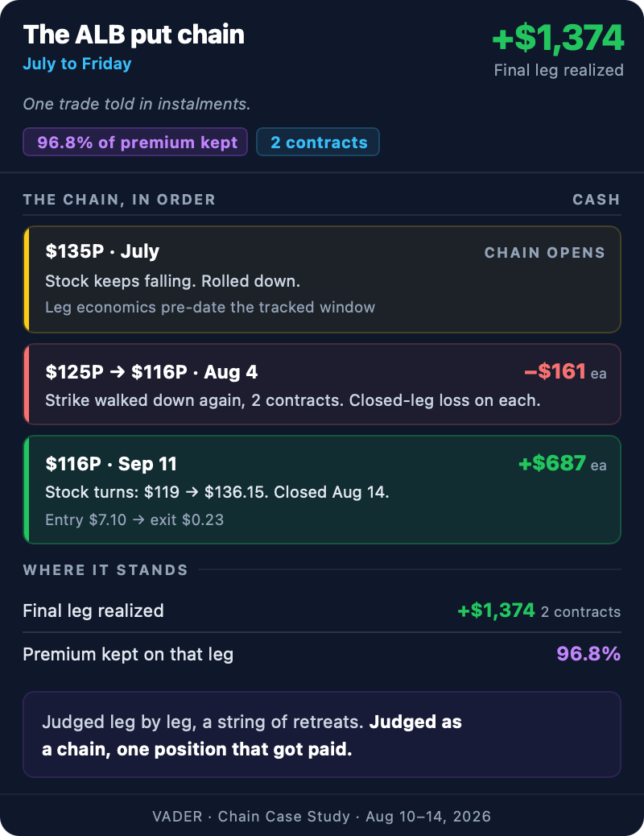Click the CASH column header

pyautogui.click(x=597, y=200)
